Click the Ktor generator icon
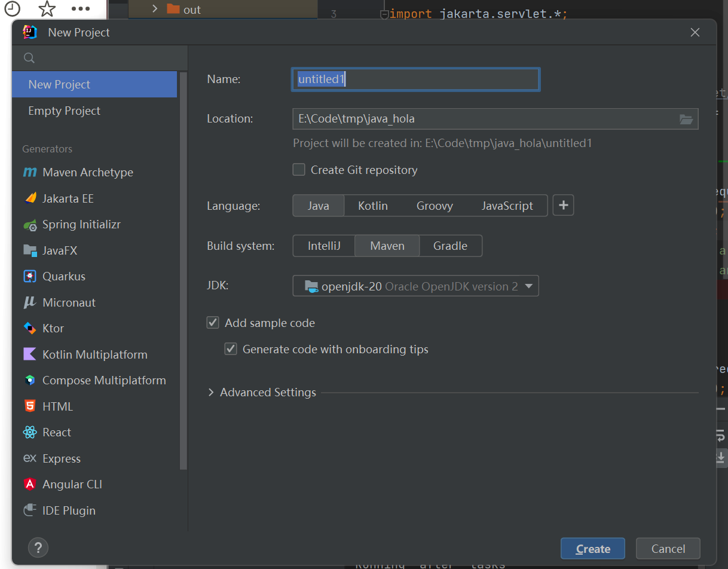 coord(30,328)
